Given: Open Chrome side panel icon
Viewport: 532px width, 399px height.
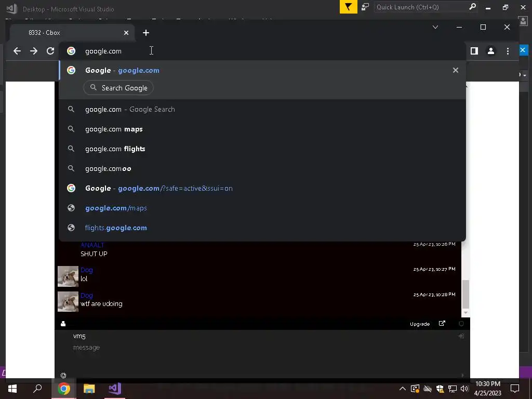Looking at the screenshot, I should click(474, 51).
